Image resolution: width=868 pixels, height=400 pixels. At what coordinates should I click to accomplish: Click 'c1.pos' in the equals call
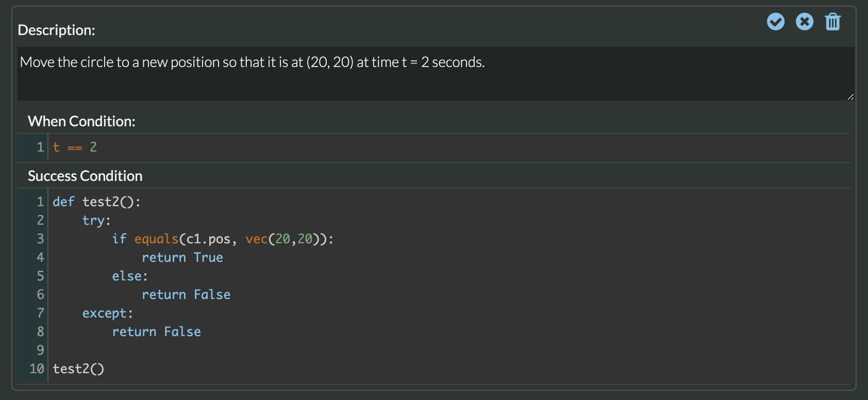208,239
